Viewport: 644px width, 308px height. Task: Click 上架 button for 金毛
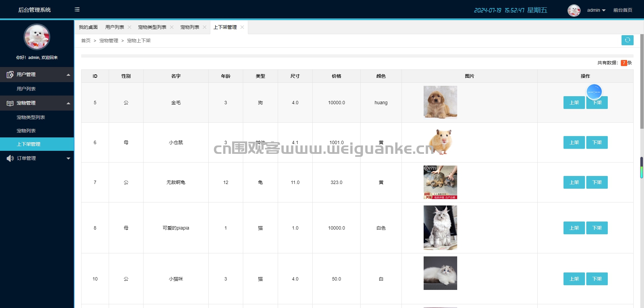[x=574, y=103]
